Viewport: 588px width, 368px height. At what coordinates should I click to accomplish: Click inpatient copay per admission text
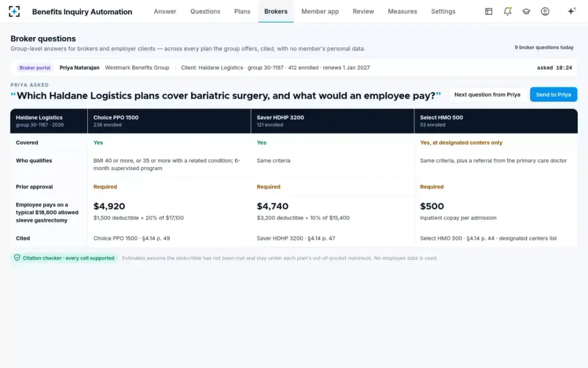[458, 218]
